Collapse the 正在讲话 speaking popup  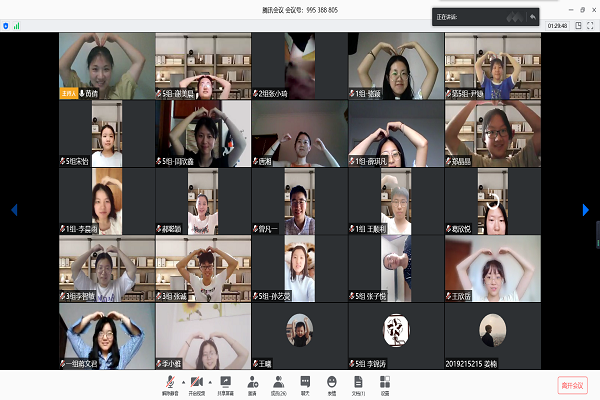point(532,16)
